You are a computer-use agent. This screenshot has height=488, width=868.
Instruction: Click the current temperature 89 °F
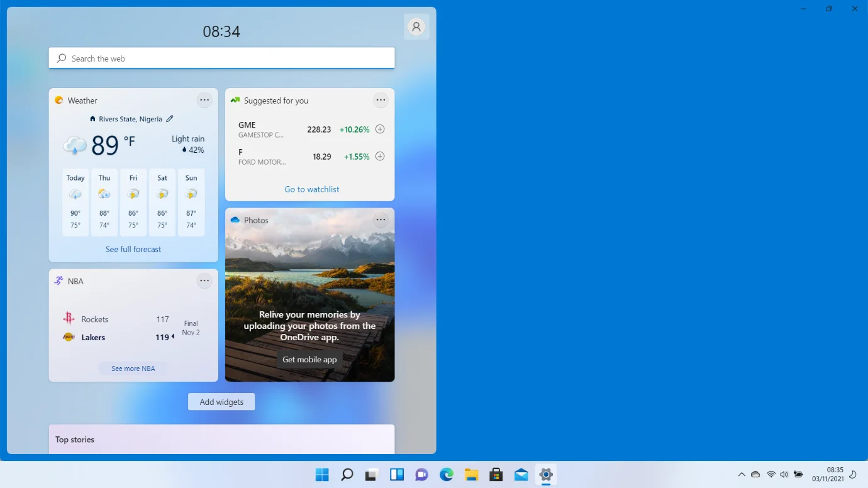[113, 145]
